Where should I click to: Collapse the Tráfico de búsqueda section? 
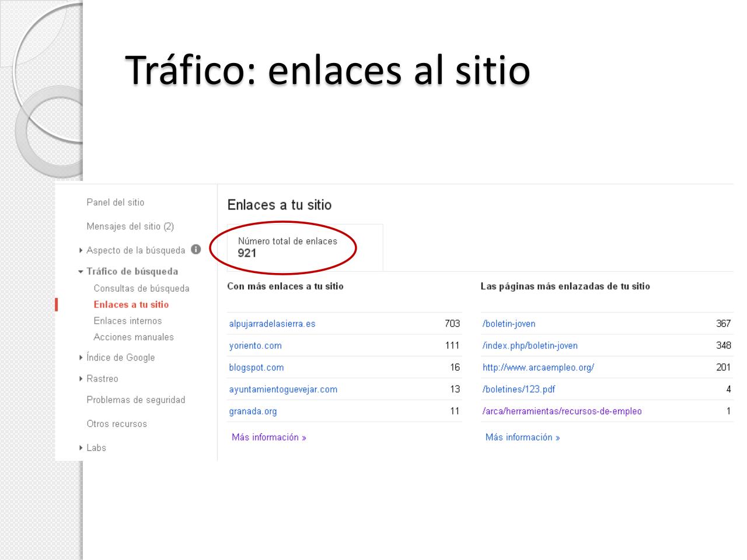click(x=81, y=271)
